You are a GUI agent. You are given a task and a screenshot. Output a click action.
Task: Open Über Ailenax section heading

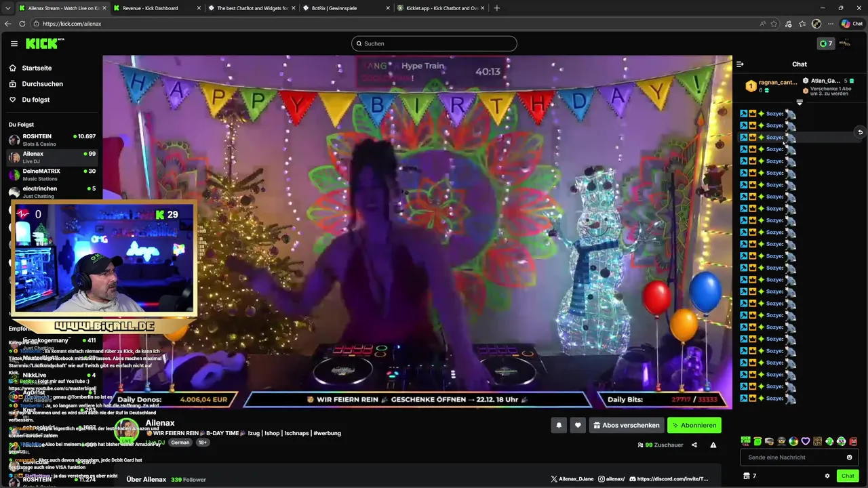point(146,479)
